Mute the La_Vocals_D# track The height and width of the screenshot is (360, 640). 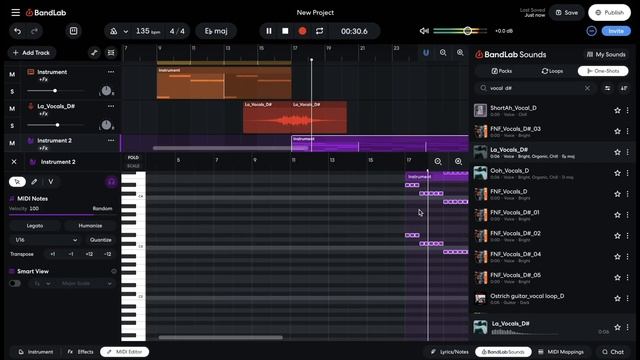[12, 109]
